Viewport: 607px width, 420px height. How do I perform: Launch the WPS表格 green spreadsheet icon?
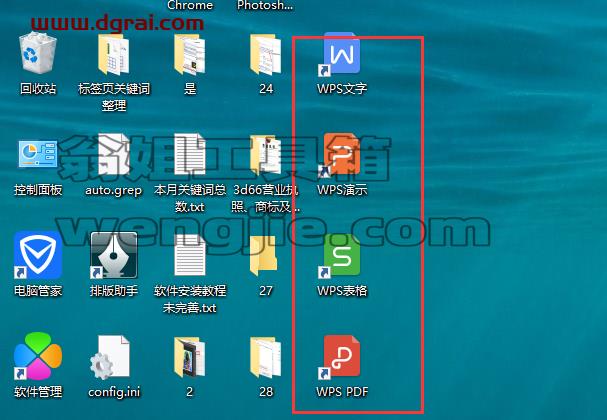(340, 255)
